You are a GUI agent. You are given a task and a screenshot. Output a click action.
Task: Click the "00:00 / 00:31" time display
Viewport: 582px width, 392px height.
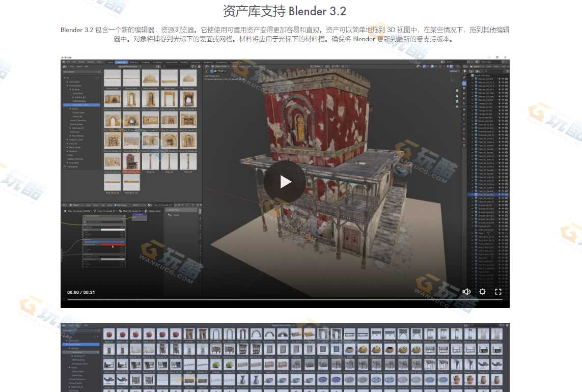coord(81,292)
